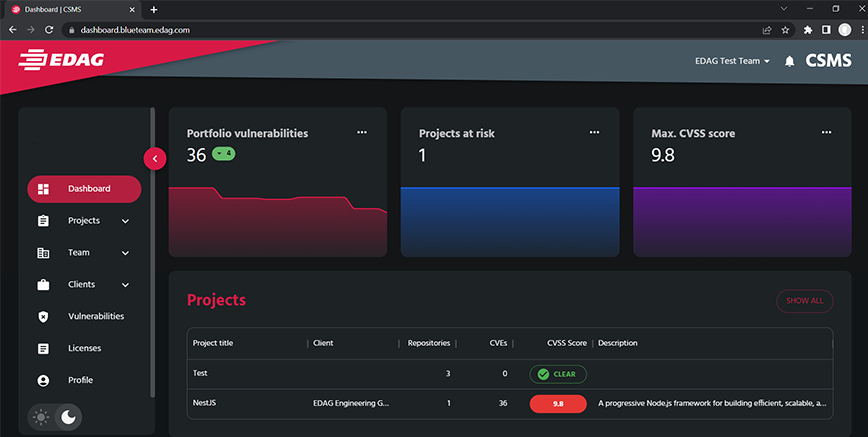Open Licenses in sidebar
The height and width of the screenshot is (437, 868).
(x=84, y=348)
